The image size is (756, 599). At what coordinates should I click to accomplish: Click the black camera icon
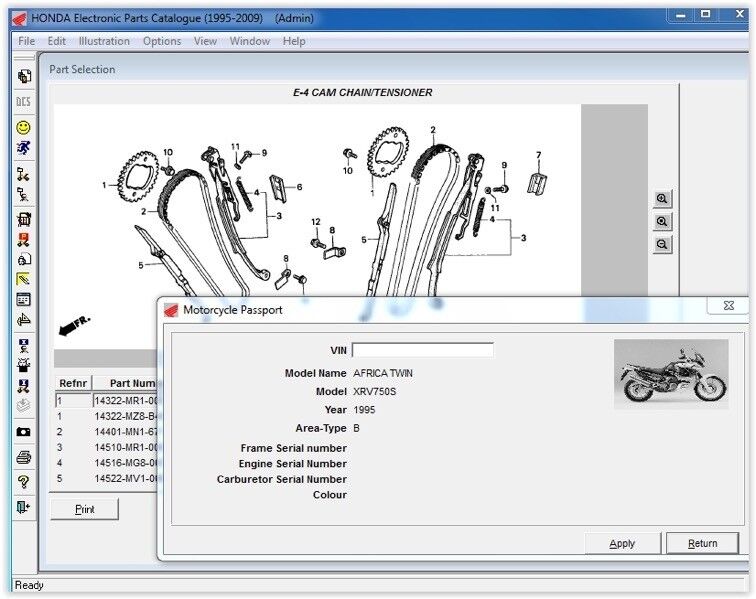click(24, 432)
